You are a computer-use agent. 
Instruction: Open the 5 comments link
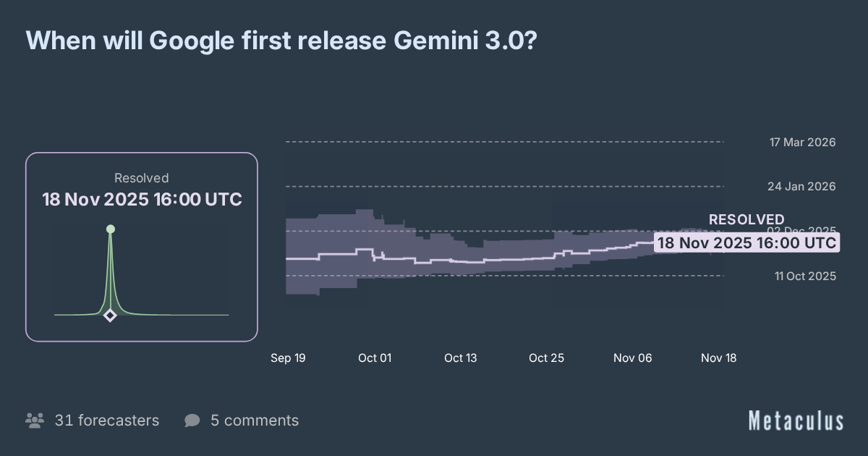[254, 421]
